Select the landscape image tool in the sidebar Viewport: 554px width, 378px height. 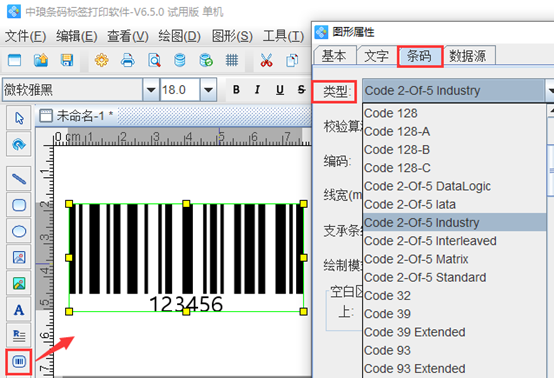[x=19, y=283]
